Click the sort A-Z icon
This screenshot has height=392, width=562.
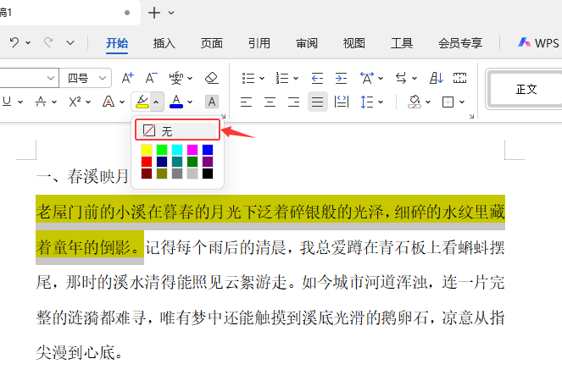(x=437, y=78)
